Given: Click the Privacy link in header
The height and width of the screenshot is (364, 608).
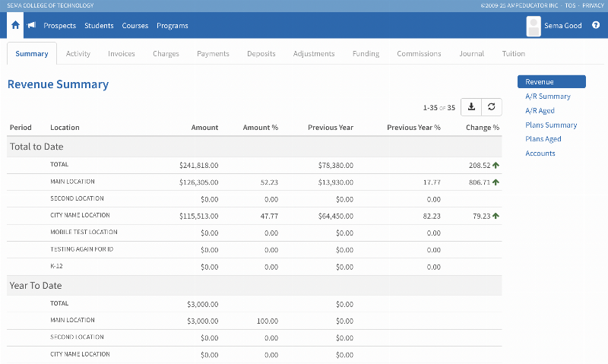Looking at the screenshot, I should [593, 5].
